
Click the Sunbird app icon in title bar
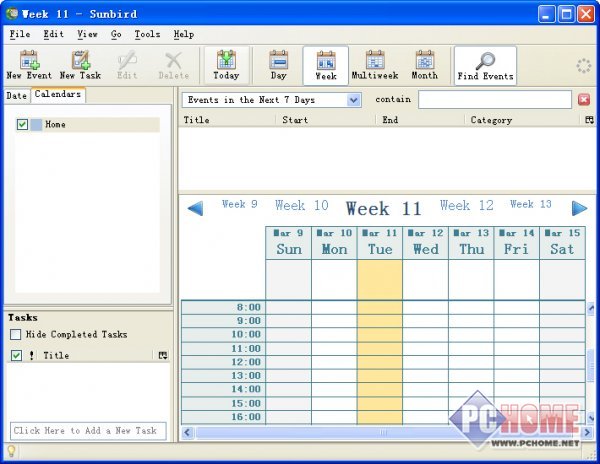point(12,14)
